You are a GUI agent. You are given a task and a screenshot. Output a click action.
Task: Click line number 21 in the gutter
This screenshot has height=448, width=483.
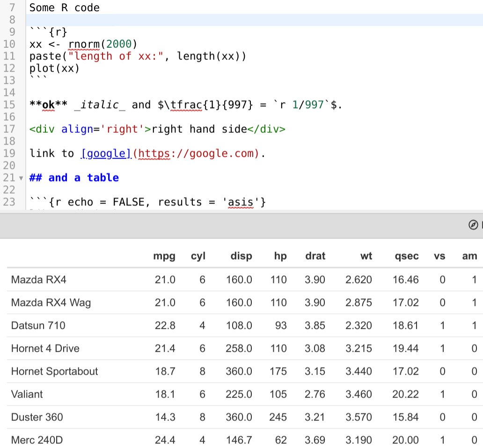tap(9, 178)
